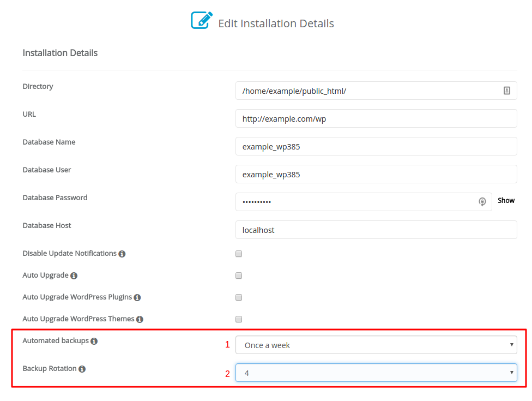Viewport: 532px width, 401px height.
Task: Open the Automated backups frequency dropdown
Action: (x=376, y=345)
